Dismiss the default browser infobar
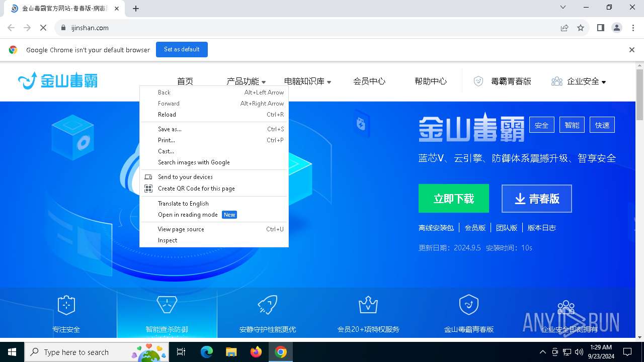The image size is (644, 362). click(x=632, y=50)
